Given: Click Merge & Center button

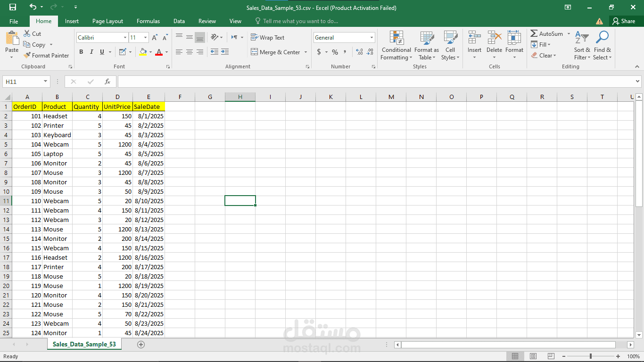Looking at the screenshot, I should click(x=276, y=52).
